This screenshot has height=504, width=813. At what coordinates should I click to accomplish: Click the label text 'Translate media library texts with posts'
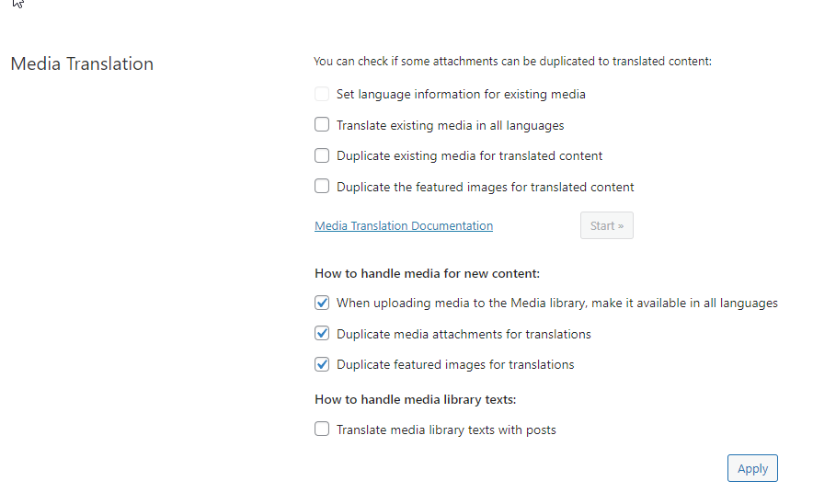(446, 430)
